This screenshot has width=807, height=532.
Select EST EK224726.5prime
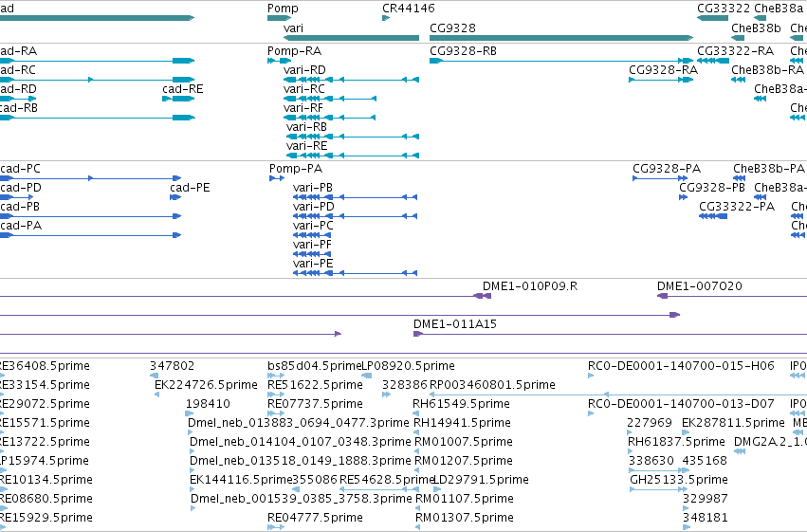206,385
